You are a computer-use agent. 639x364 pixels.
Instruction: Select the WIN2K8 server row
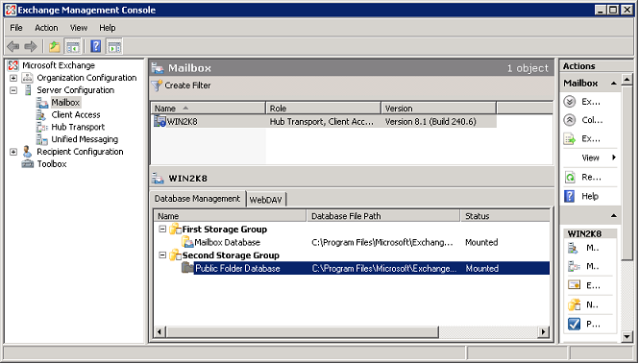(324, 121)
